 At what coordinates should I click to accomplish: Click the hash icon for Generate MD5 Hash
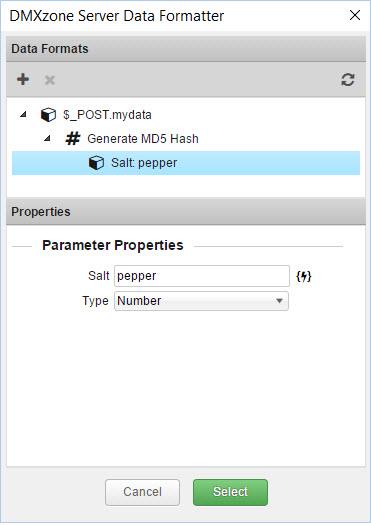73,139
